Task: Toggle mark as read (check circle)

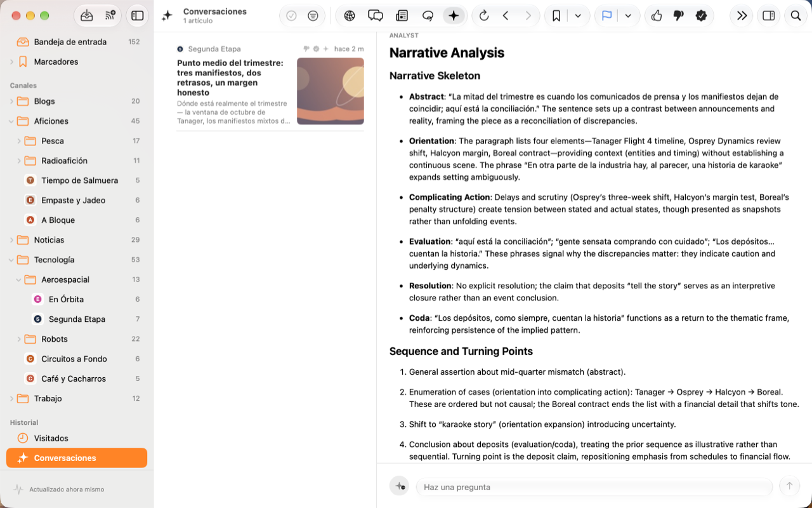Action: [x=291, y=16]
